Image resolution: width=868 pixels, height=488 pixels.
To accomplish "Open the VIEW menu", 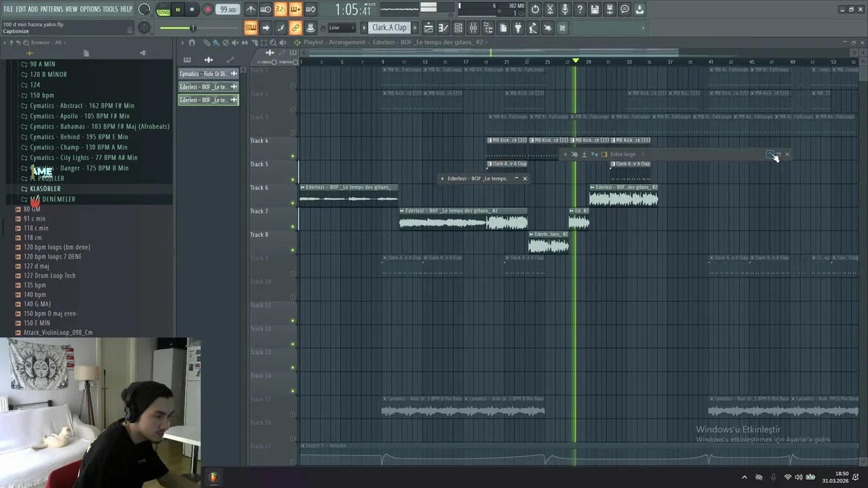I will 71,9.
